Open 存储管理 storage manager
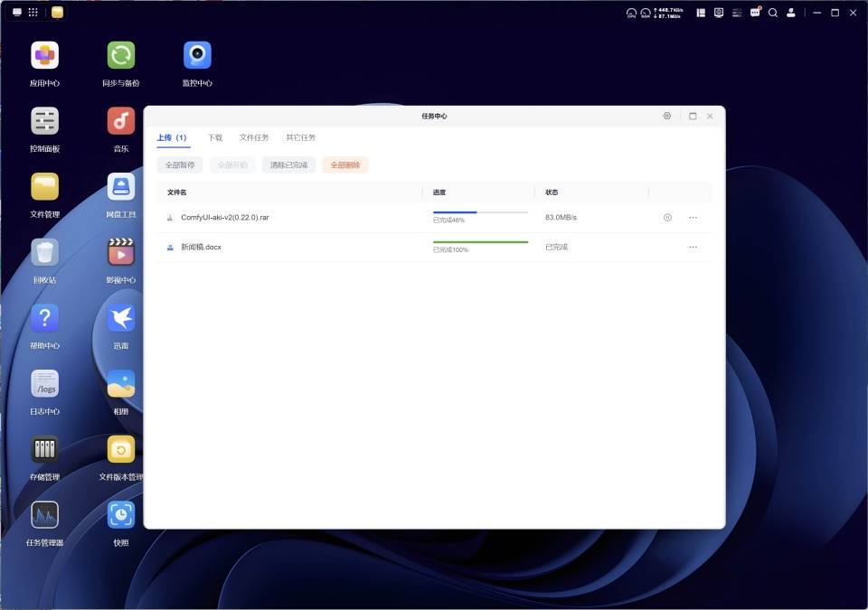868x610 pixels. (x=44, y=449)
